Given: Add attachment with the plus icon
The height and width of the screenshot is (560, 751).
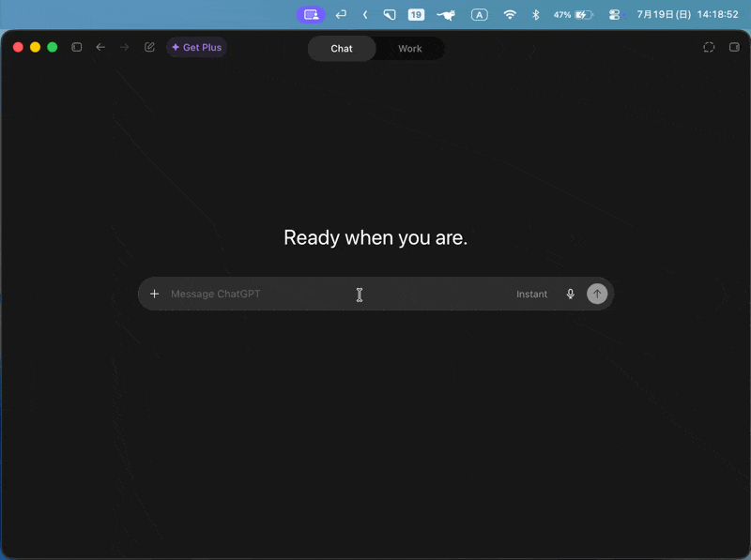Looking at the screenshot, I should [154, 294].
